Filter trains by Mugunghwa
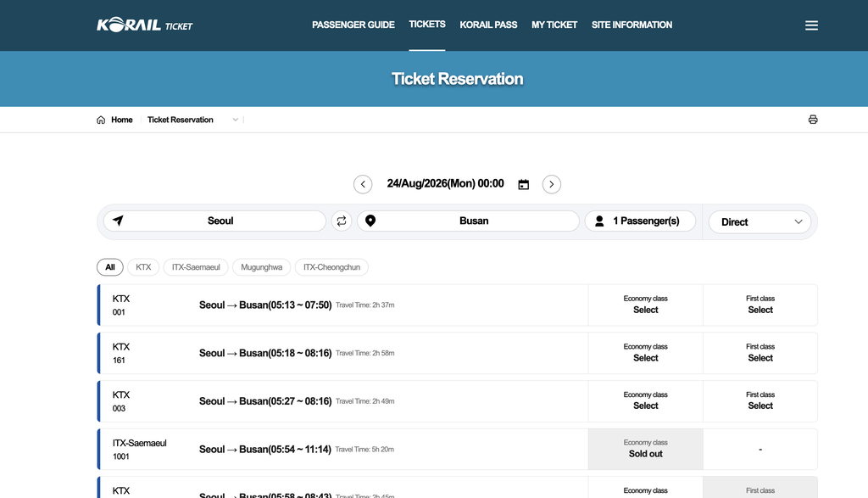 pos(262,267)
